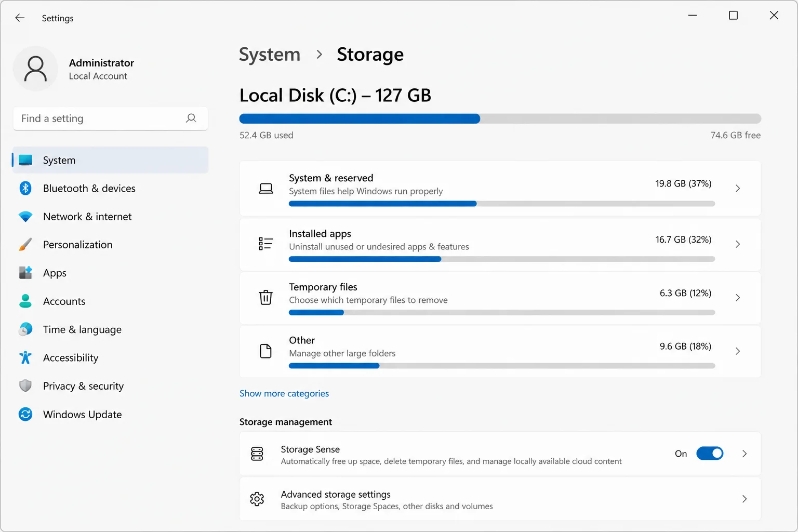Click the Local Account label
This screenshot has height=532, width=798.
click(x=98, y=76)
